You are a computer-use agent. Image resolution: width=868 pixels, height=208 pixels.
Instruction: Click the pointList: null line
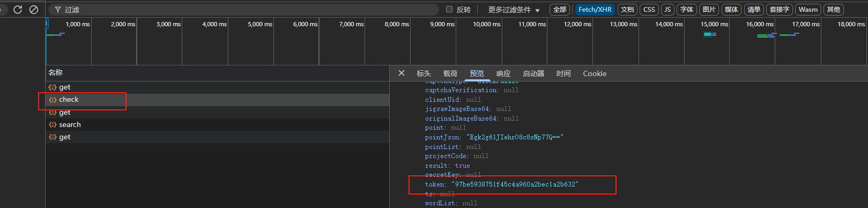point(453,147)
